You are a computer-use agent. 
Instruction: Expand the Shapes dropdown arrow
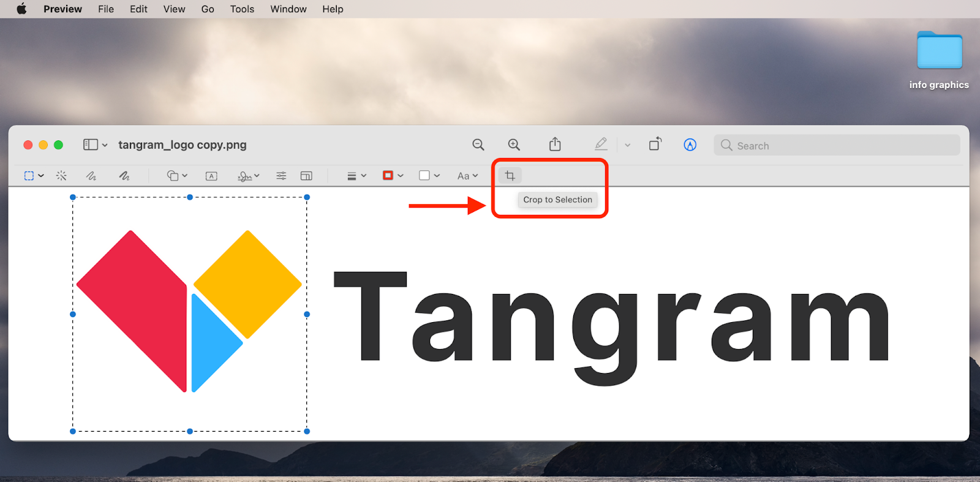click(x=184, y=176)
